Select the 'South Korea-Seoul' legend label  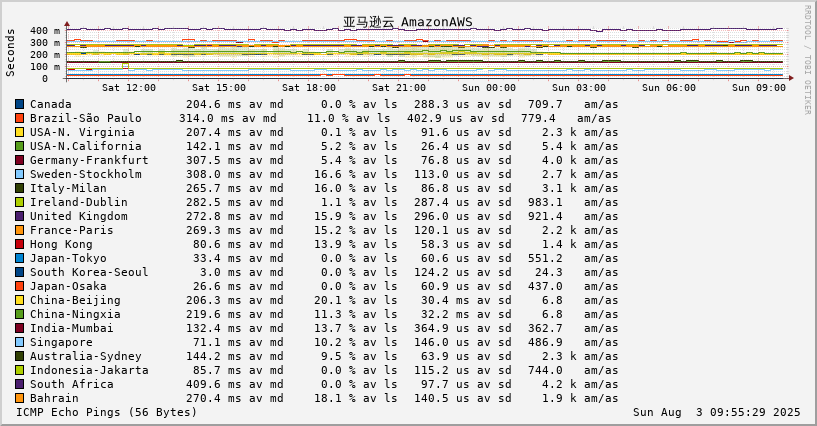click(89, 272)
